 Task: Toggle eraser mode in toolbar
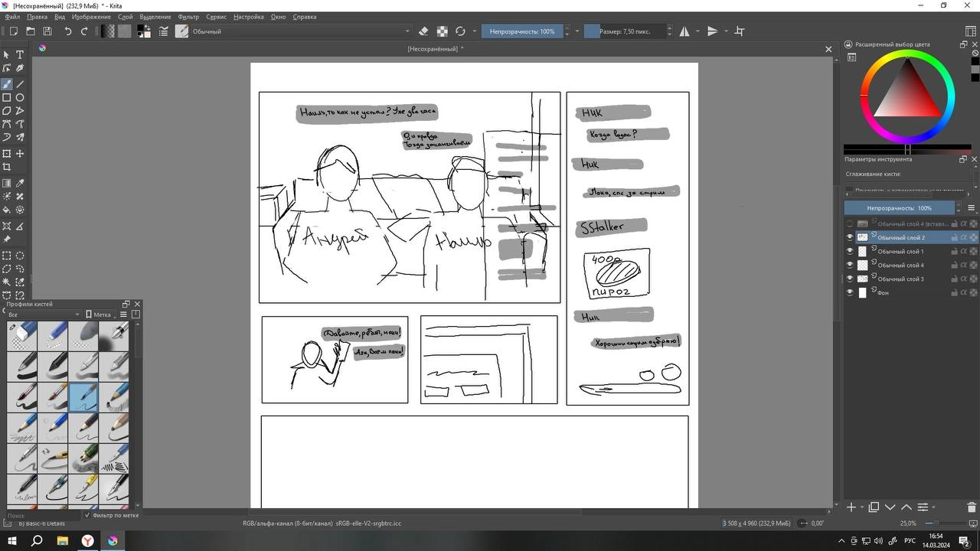click(x=423, y=31)
